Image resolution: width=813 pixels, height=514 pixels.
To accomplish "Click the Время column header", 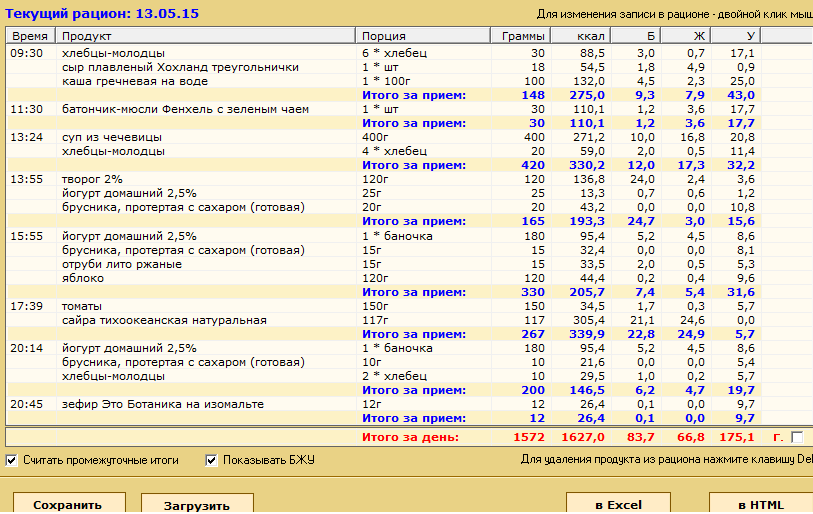I will coord(30,36).
